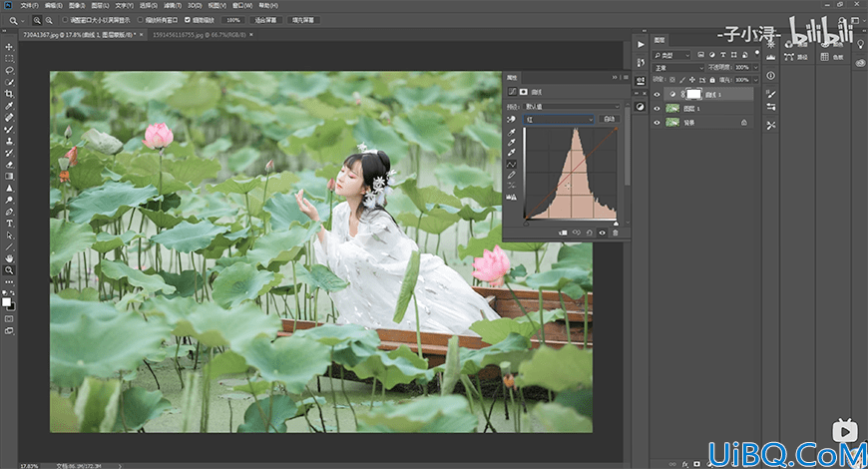Screen dimensions: 868x469
Task: Open the curves channel dropdown
Action: [x=559, y=120]
